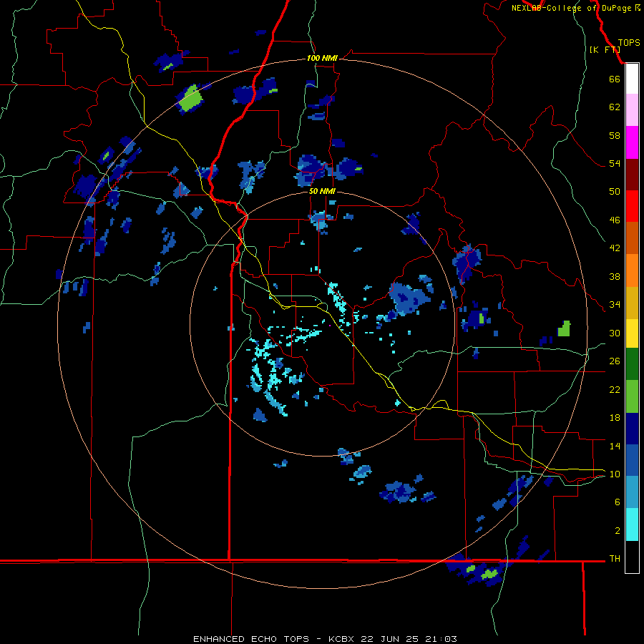
Task: Click the "18" scale value
Action: point(615,418)
